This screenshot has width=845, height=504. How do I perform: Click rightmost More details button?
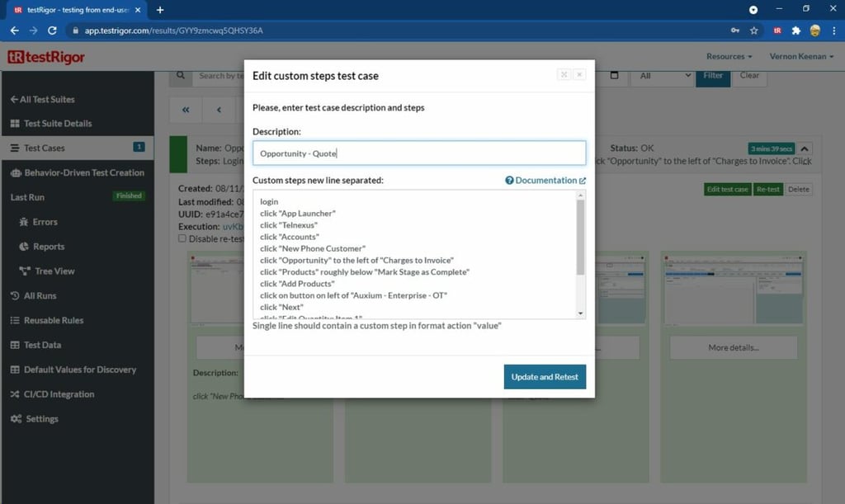tap(734, 348)
